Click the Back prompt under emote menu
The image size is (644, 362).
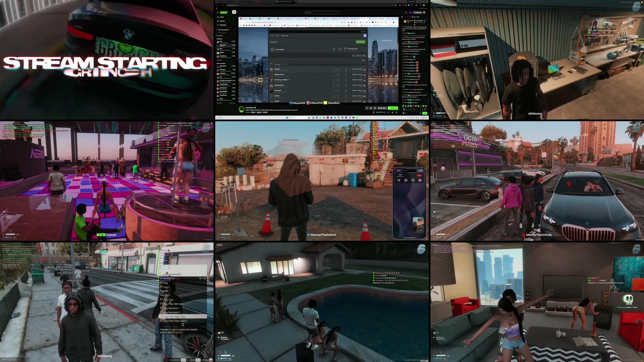pos(195,360)
